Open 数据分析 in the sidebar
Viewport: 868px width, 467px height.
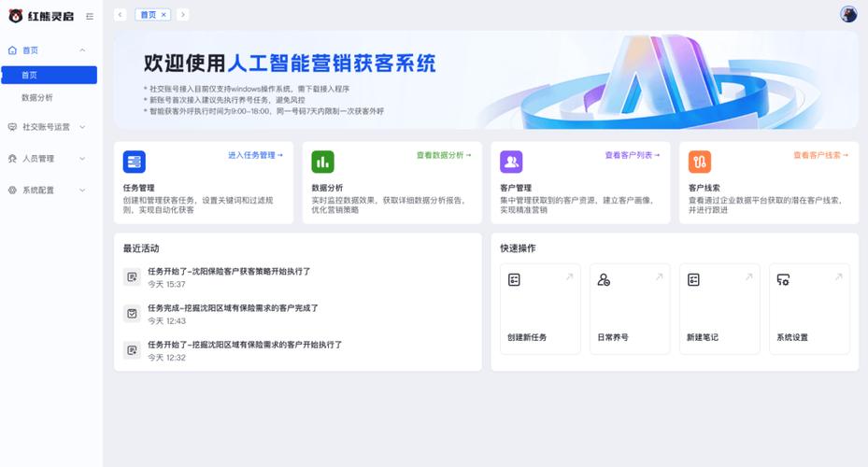click(x=37, y=98)
